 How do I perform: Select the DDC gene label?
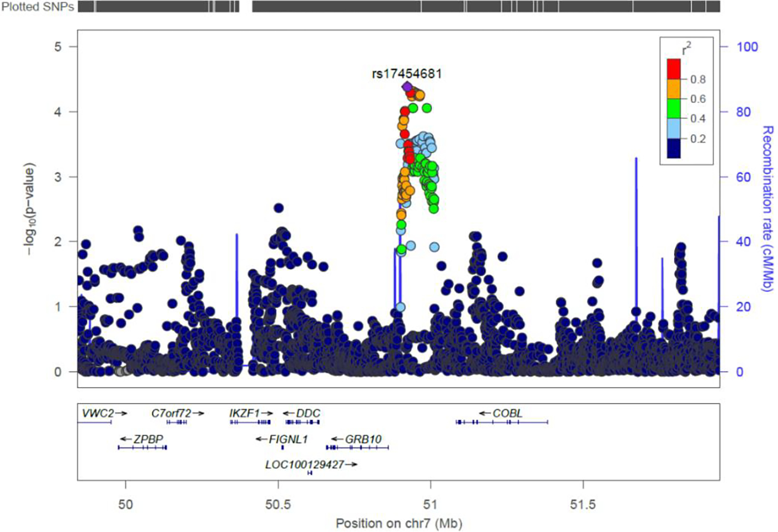tap(308, 413)
